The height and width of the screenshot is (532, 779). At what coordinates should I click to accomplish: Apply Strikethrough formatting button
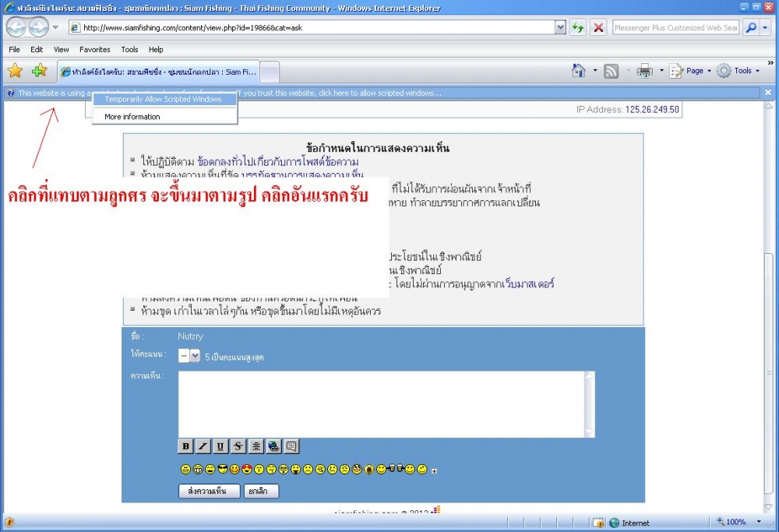(238, 446)
